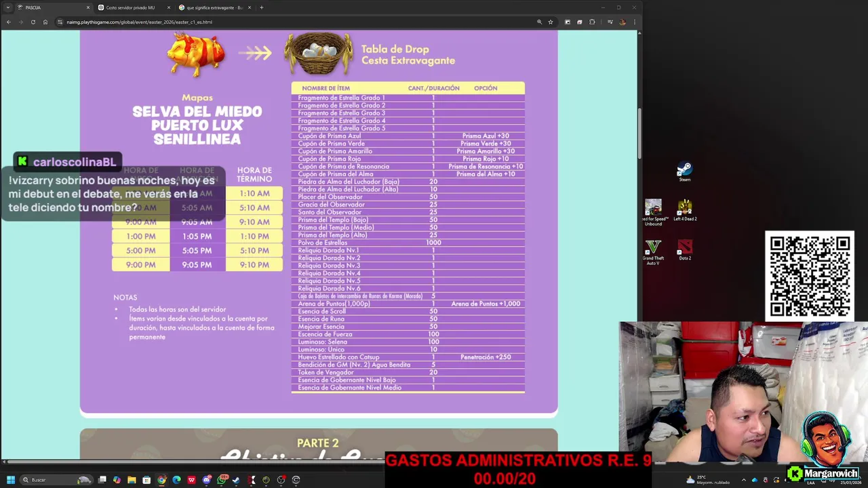Open Left 4 Dead 2 desktop shortcut
Screen dimensions: 868x488
(685, 211)
